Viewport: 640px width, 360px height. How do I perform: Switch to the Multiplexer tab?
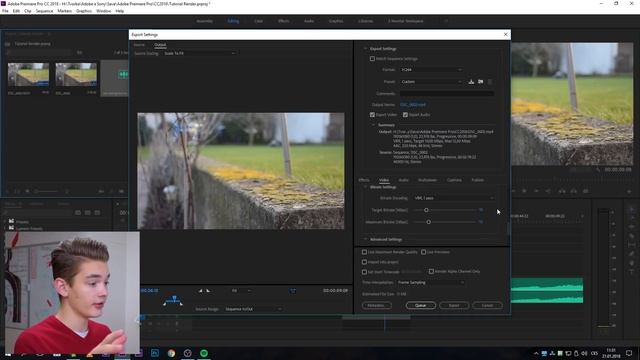tap(427, 180)
